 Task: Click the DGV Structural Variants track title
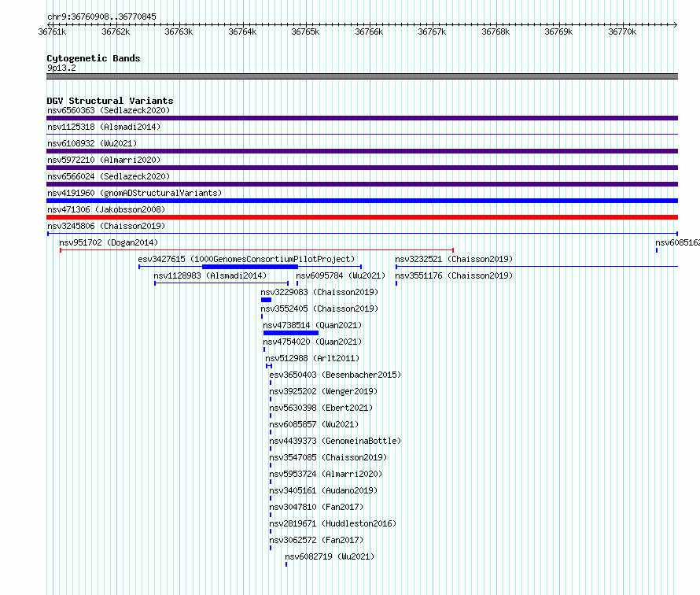click(x=110, y=101)
